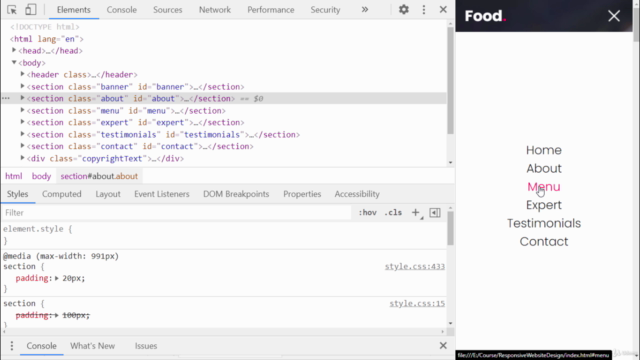Show more DevTools tabs with the chevron
The height and width of the screenshot is (360, 640).
pyautogui.click(x=365, y=9)
